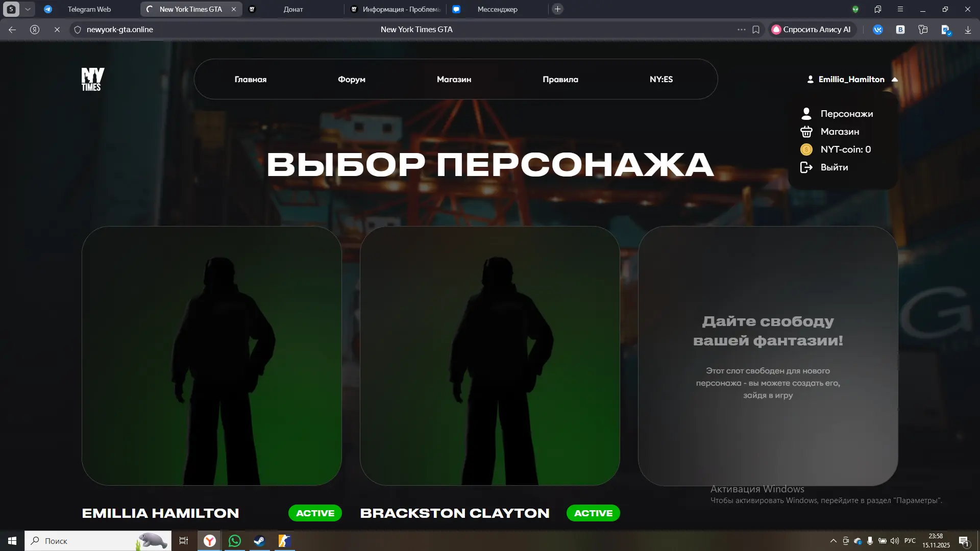The width and height of the screenshot is (980, 551).
Task: Click ACTIVE badge under Emillia Hamilton
Action: pos(315,513)
